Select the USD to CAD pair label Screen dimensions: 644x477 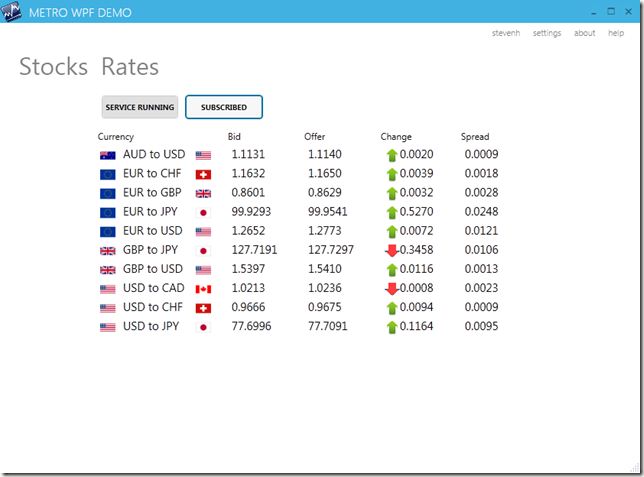(154, 288)
